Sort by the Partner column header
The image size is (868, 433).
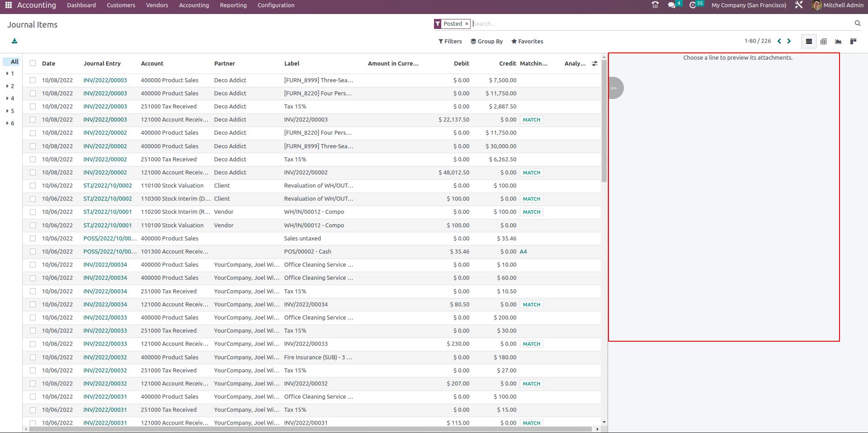(224, 63)
